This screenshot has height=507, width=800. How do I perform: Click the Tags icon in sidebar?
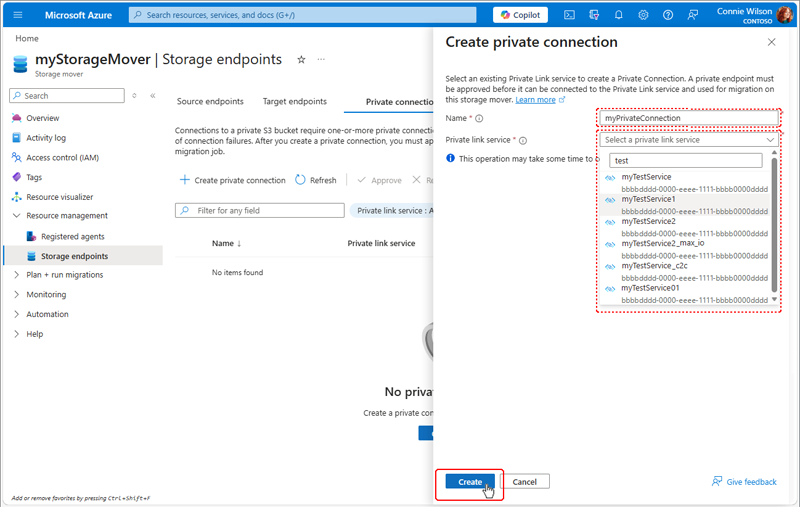click(16, 177)
